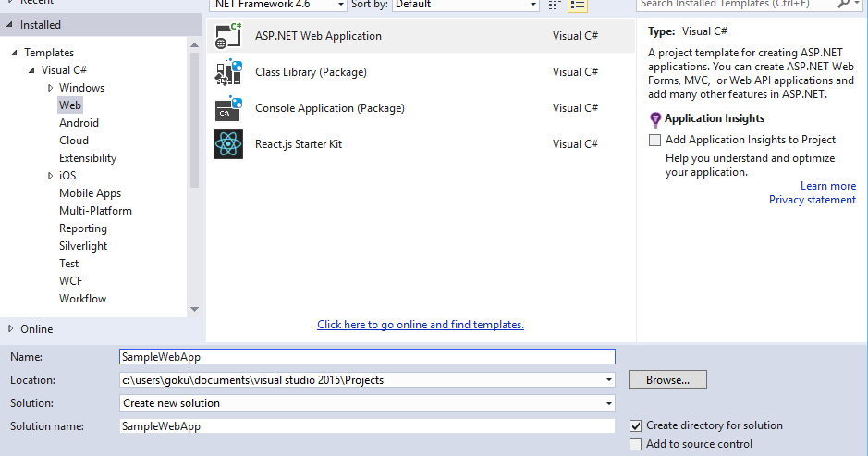Select the Multi-Platform category
The image size is (868, 456).
pyautogui.click(x=95, y=211)
